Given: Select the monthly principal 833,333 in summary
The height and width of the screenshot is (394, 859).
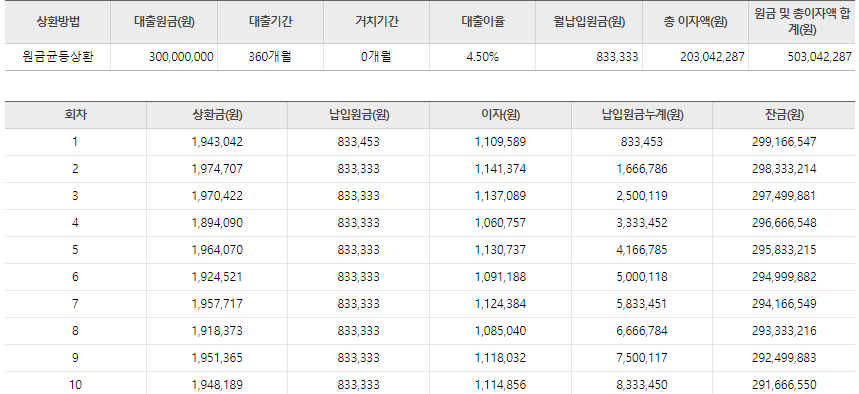Looking at the screenshot, I should 617,57.
